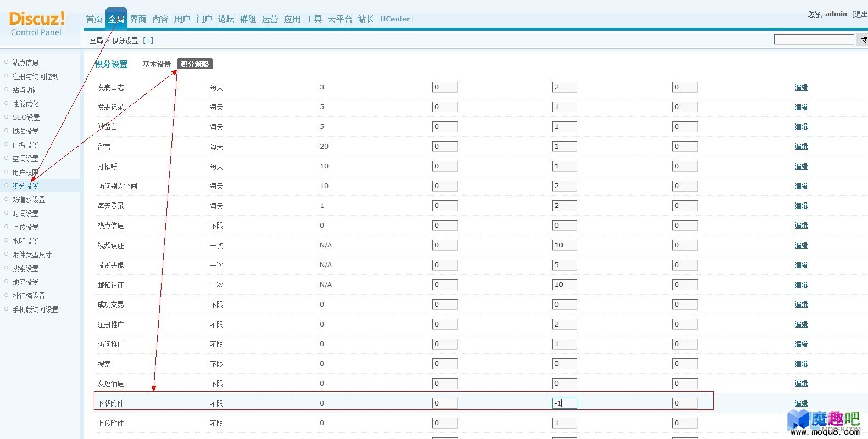Click the Discuz! Control Panel logo
Screen dimensions: 868x439
(37, 24)
